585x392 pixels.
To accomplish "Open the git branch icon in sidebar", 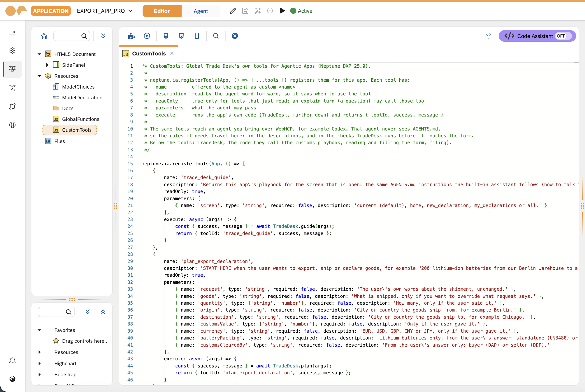I will 12,106.
